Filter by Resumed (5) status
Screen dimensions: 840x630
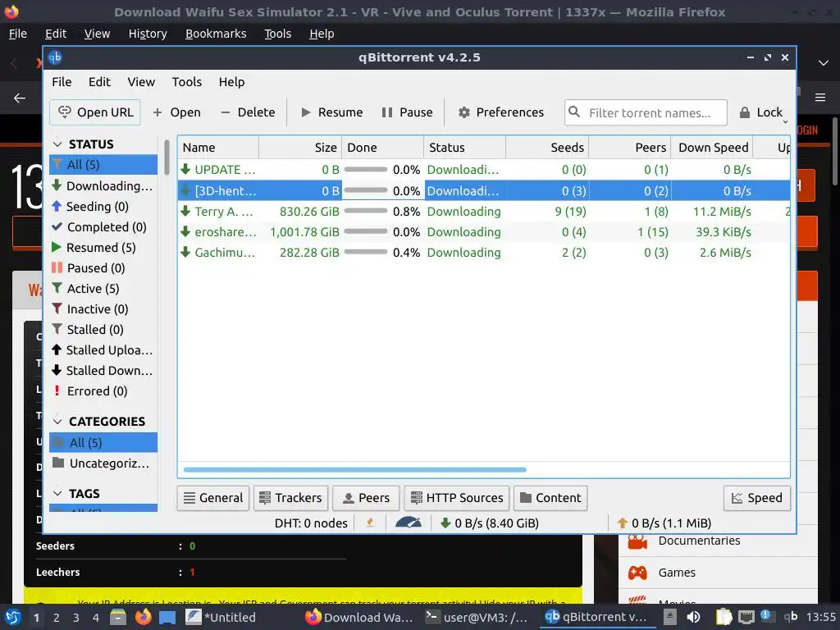[103, 248]
